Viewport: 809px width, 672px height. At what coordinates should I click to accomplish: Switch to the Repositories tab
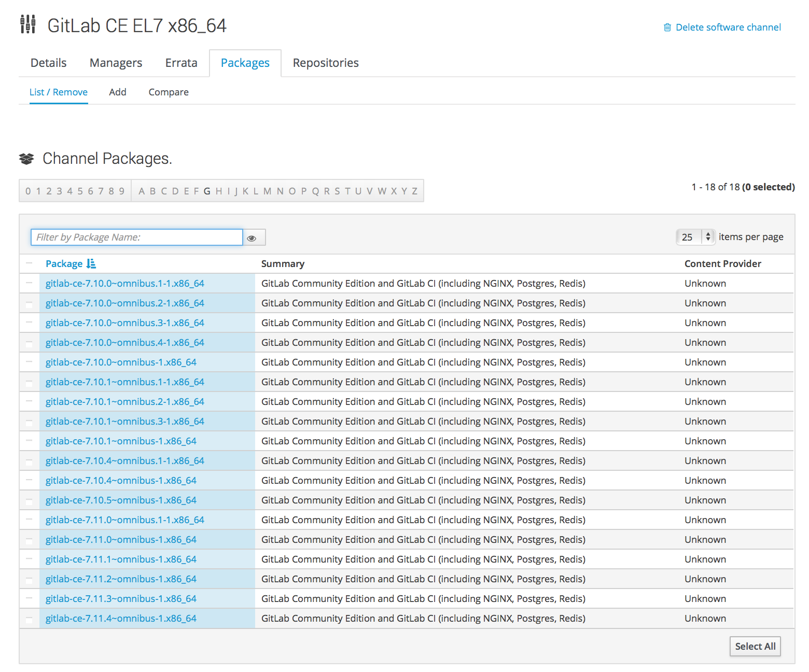coord(325,63)
